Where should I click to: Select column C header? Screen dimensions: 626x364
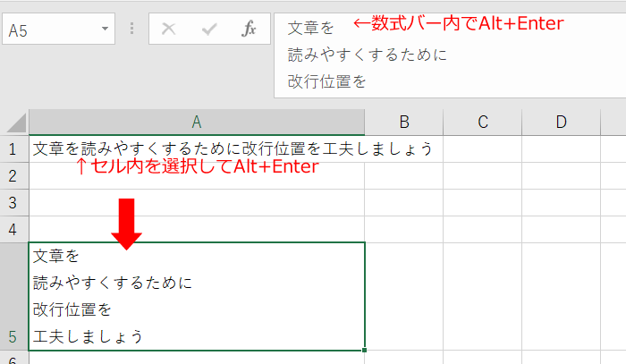482,122
